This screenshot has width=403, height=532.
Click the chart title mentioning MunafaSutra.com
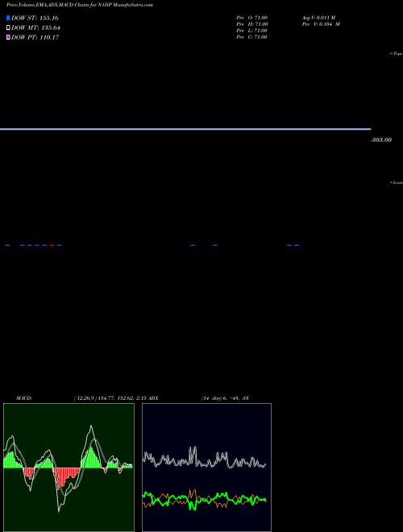pos(79,5)
